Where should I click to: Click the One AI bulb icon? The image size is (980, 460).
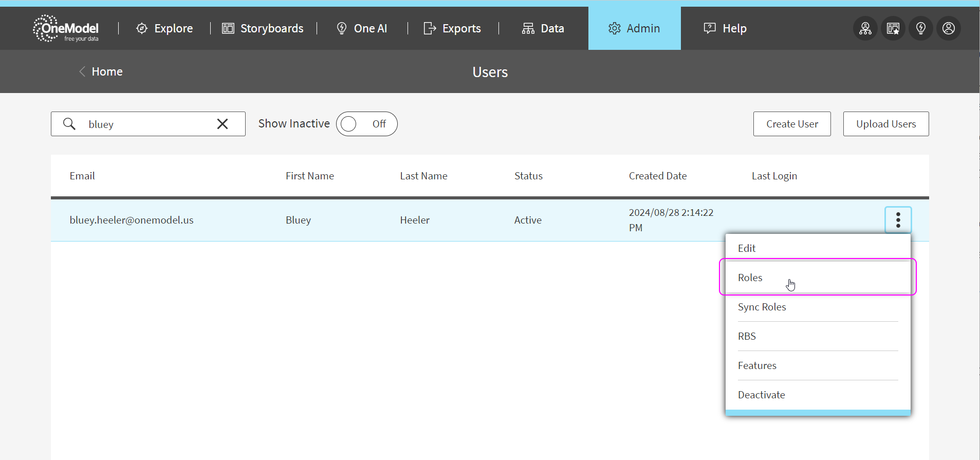pyautogui.click(x=342, y=28)
